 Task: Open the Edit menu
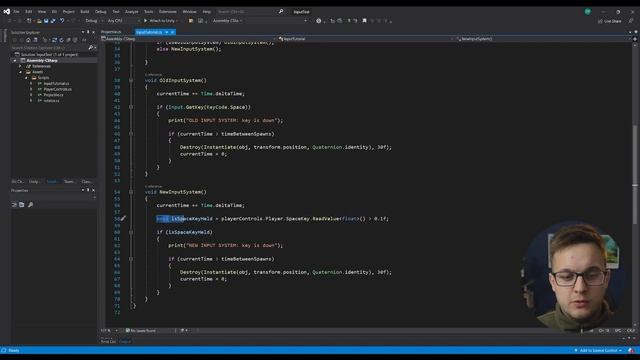point(29,12)
